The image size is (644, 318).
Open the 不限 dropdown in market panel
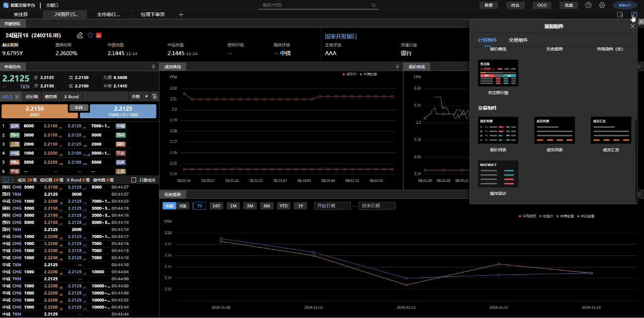[x=139, y=96]
